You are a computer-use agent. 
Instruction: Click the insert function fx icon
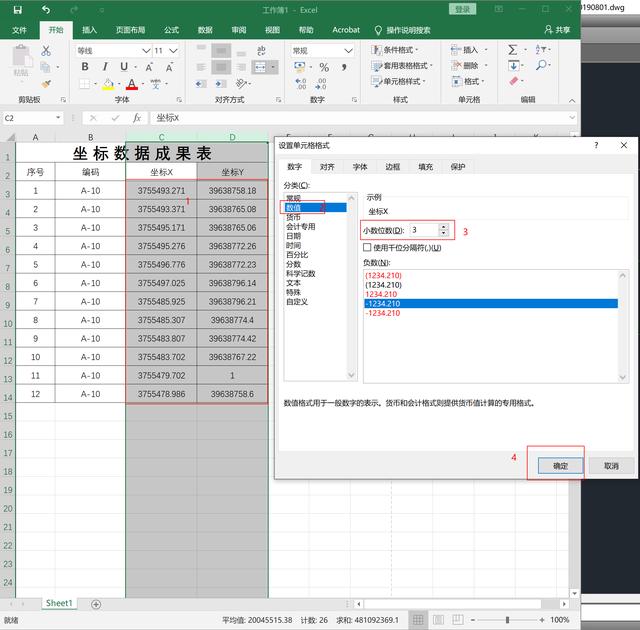[x=137, y=118]
